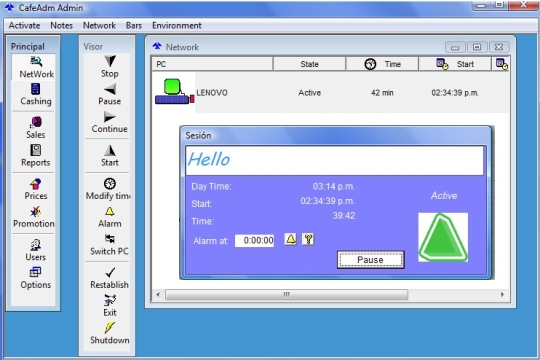The width and height of the screenshot is (540, 360).
Task: Open the Cashing section
Action: point(35,94)
